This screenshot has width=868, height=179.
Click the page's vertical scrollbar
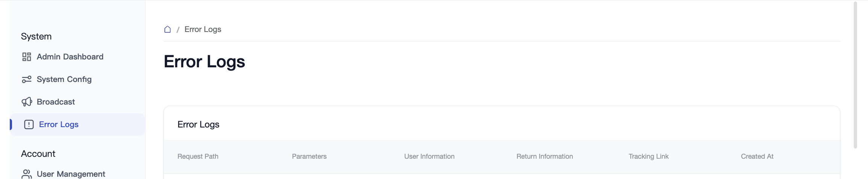(855, 75)
